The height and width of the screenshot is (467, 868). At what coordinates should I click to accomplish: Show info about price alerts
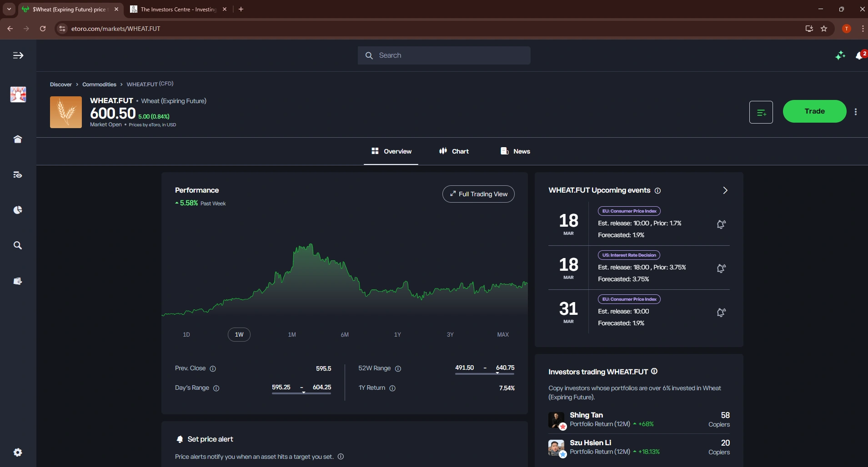click(341, 457)
